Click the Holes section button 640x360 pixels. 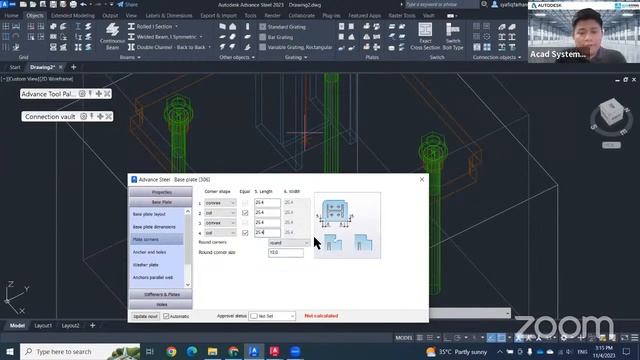click(x=161, y=304)
